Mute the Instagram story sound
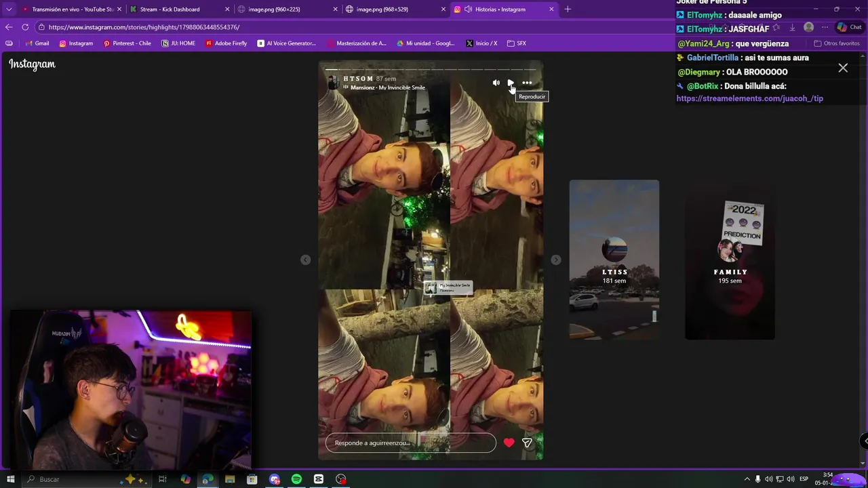Screen dimensions: 868x488 tap(496, 83)
